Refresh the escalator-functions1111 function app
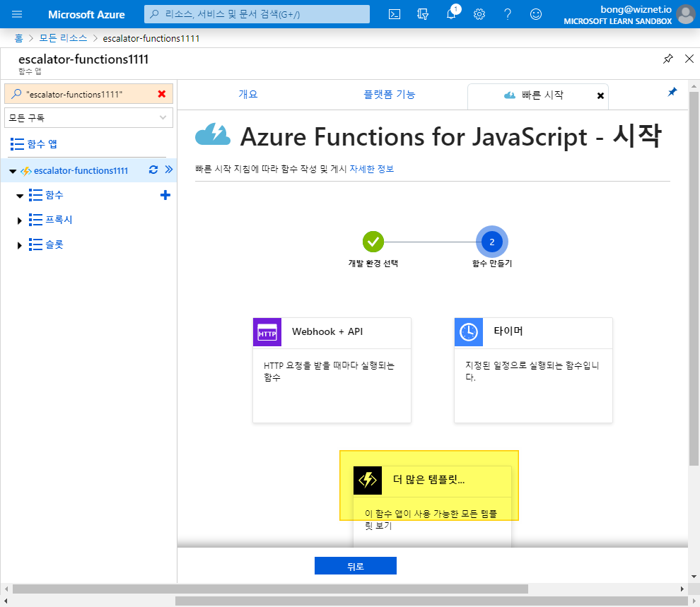Viewport: 700px width, 607px height. 153,170
